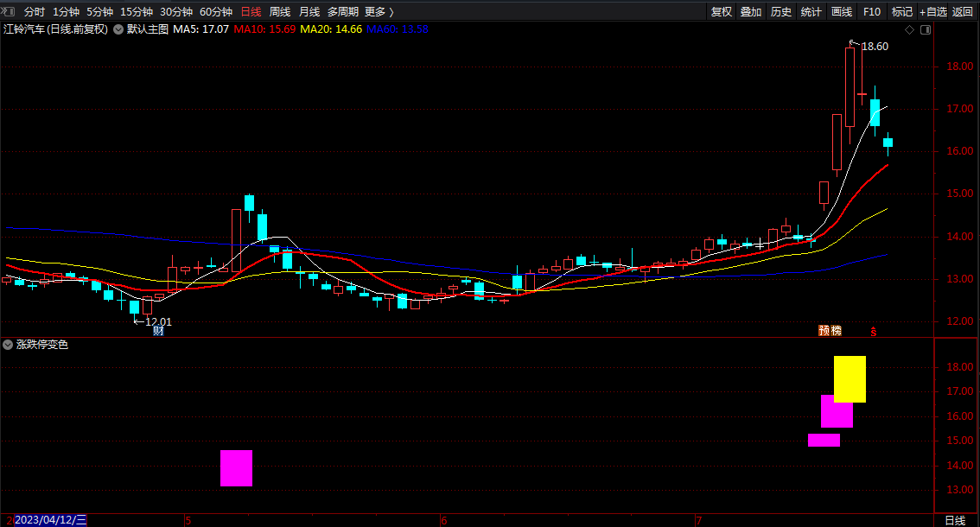Screen dimensions: 980x527
Task: Collapse the side panel with top-left icon
Action: tap(8, 11)
